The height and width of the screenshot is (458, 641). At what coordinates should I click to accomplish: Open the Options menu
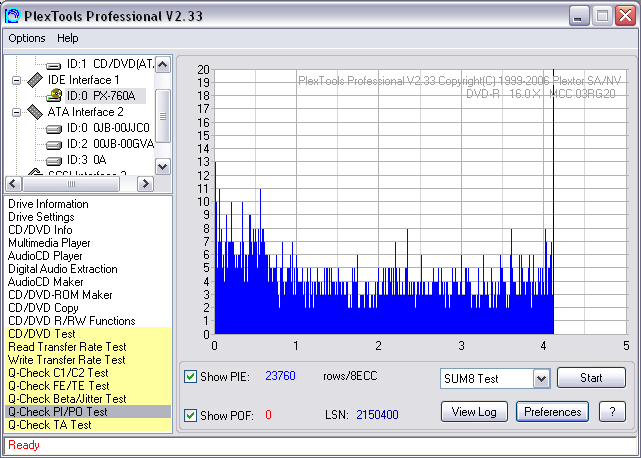tap(27, 38)
